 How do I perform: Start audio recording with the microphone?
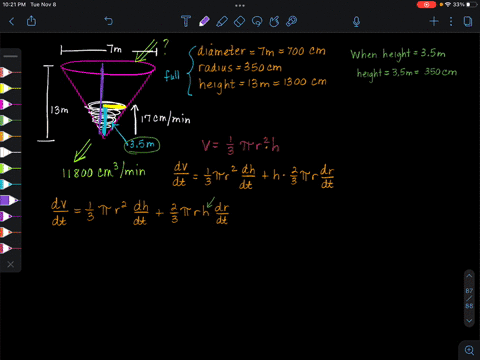[356, 22]
